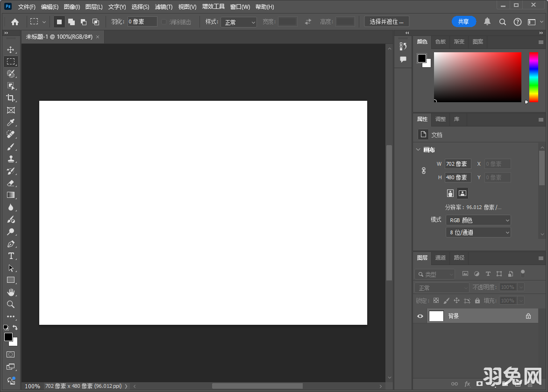Collapse the 画布 section chevron

(418, 149)
